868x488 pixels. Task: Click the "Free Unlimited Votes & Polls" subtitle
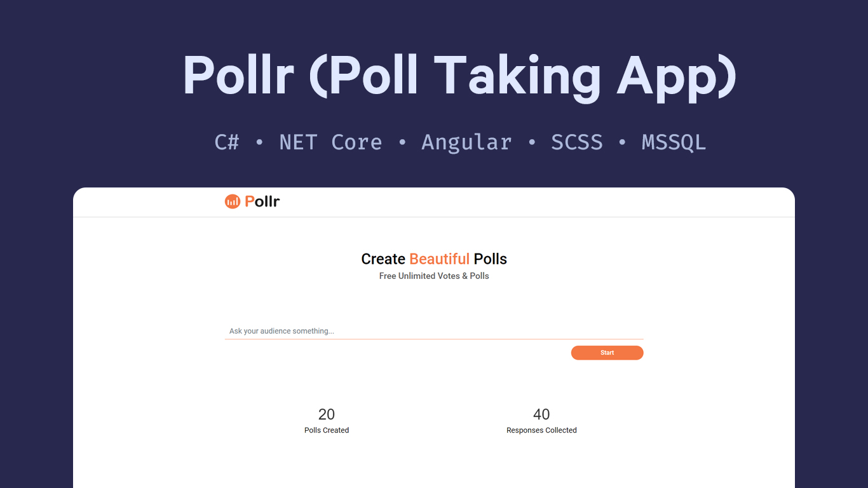tap(434, 276)
